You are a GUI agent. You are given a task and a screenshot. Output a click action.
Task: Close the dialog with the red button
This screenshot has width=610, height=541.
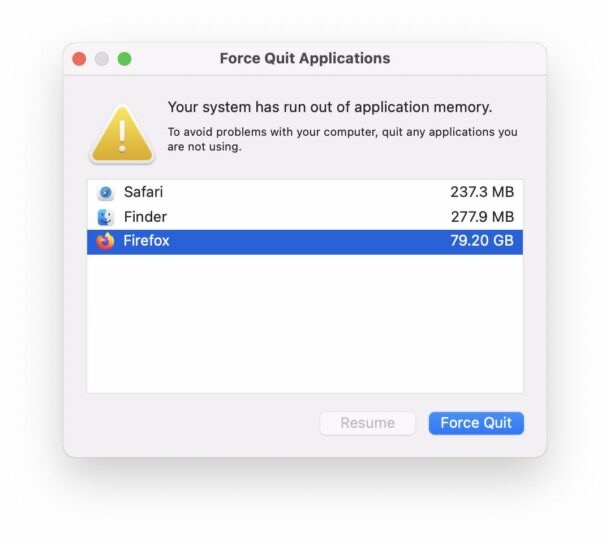[79, 59]
